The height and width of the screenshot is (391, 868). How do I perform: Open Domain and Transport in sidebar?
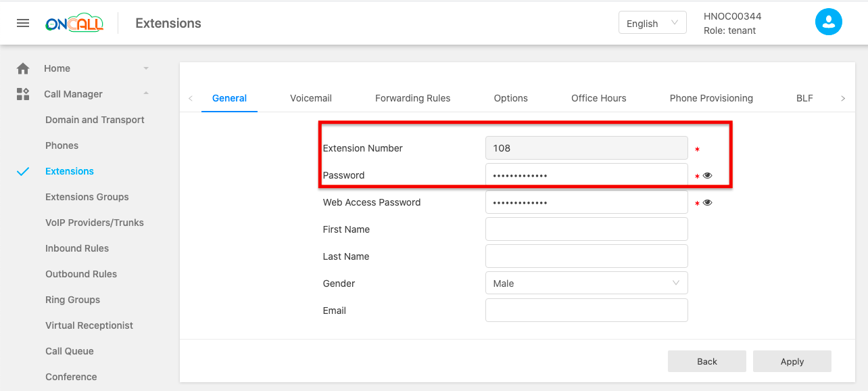tap(95, 120)
